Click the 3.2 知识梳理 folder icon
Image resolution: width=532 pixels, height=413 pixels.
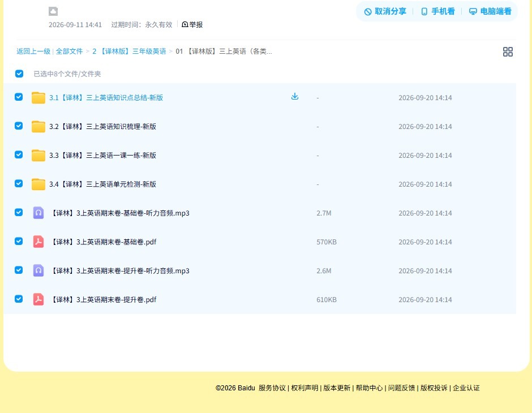[x=38, y=127]
